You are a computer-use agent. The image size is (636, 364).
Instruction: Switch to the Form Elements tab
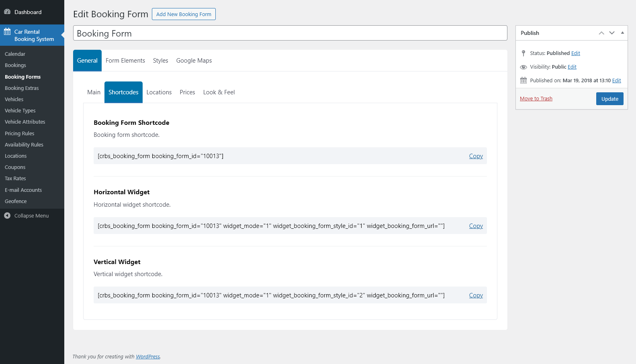click(x=125, y=61)
